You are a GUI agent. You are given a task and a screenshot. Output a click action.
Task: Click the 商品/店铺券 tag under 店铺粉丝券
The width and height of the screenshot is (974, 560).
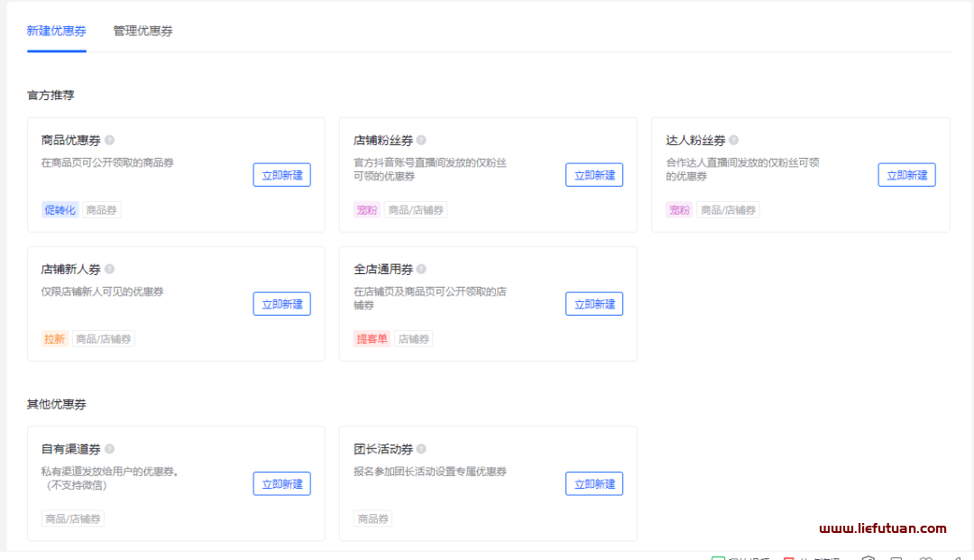[x=416, y=209]
